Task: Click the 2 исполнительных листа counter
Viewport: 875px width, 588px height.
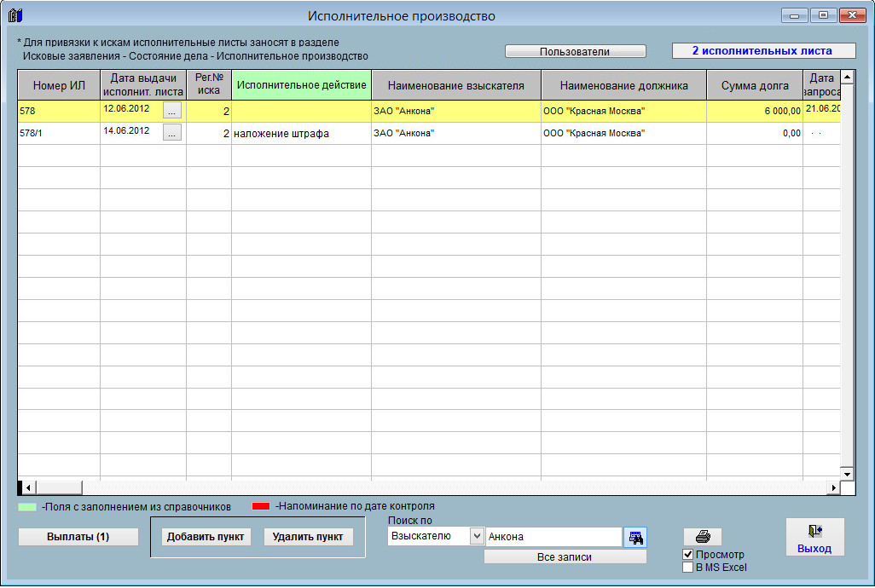Action: [x=763, y=51]
